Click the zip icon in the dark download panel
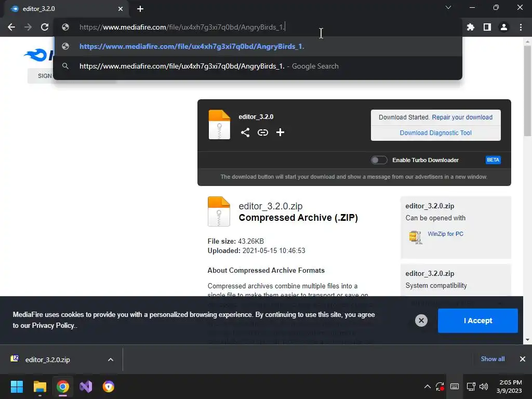532x399 pixels. click(219, 125)
